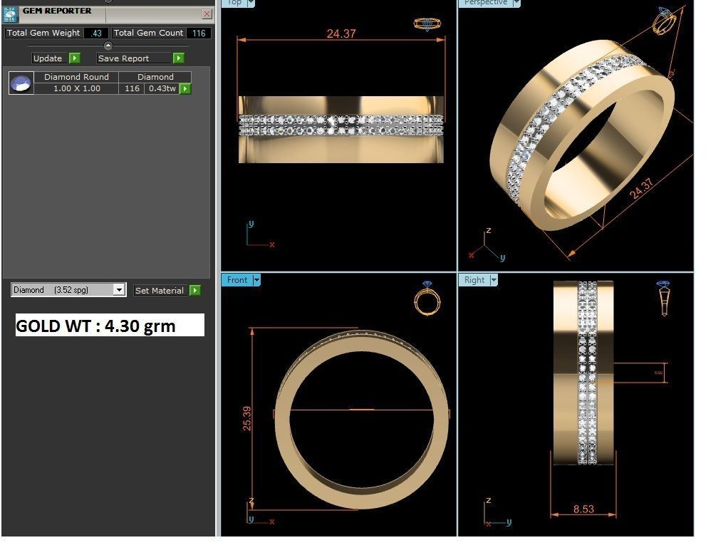Adjust the slider handle under gem totals
The height and width of the screenshot is (560, 728).
108,46
